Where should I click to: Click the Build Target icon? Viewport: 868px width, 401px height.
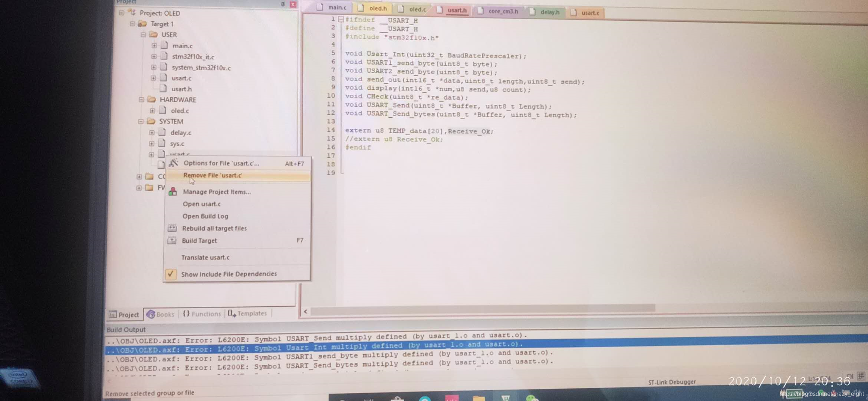(172, 240)
